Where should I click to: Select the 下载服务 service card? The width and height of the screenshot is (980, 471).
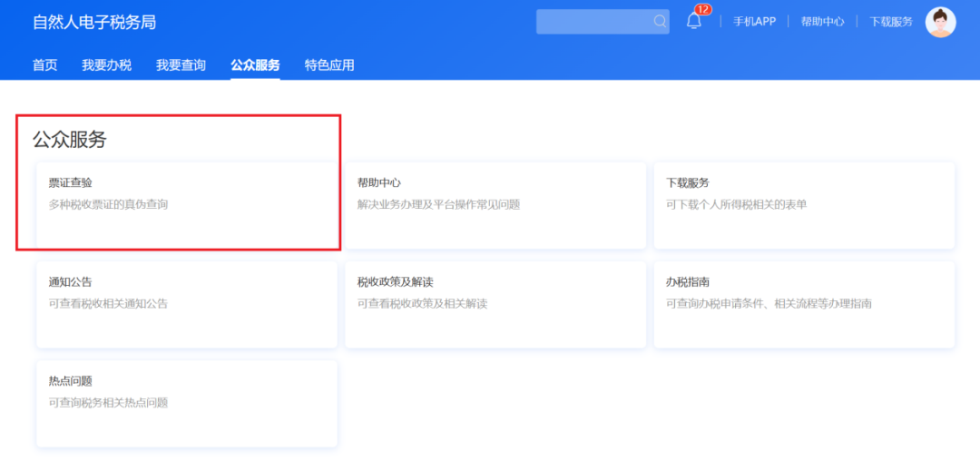(x=803, y=204)
